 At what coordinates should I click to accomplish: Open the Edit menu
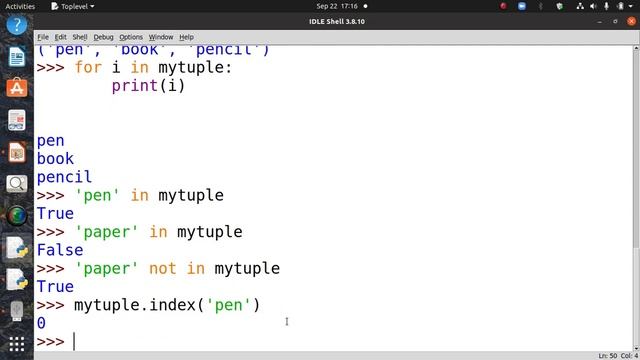click(60, 37)
